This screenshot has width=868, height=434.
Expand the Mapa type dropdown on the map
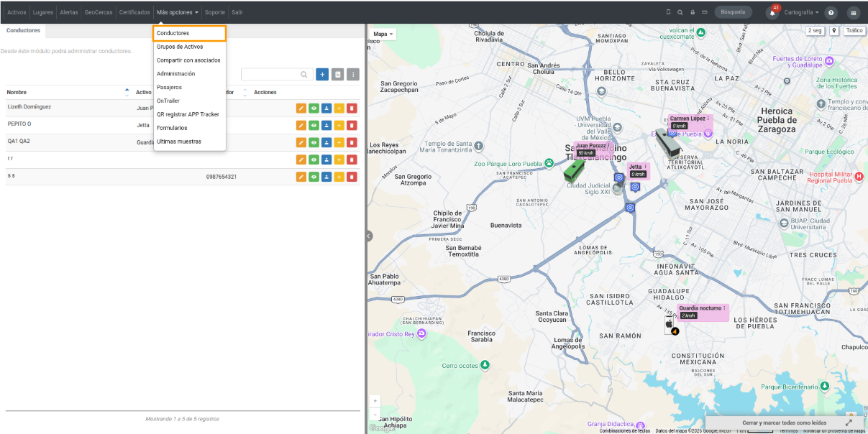pos(383,34)
